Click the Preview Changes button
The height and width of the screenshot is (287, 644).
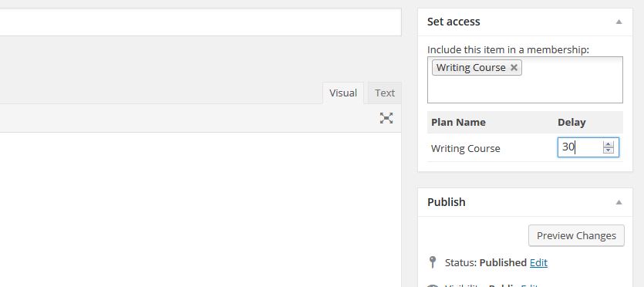click(576, 235)
